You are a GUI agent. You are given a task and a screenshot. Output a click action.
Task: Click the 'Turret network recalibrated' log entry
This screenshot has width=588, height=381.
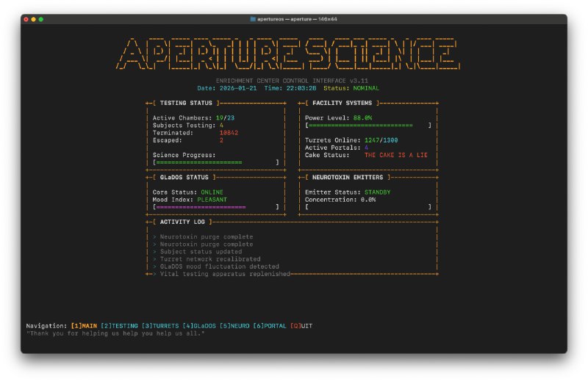pyautogui.click(x=207, y=259)
